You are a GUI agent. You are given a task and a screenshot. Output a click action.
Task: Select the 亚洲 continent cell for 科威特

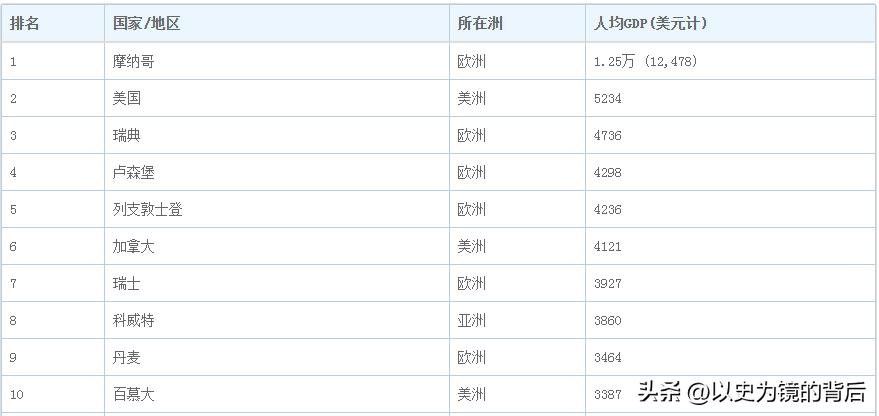[472, 320]
